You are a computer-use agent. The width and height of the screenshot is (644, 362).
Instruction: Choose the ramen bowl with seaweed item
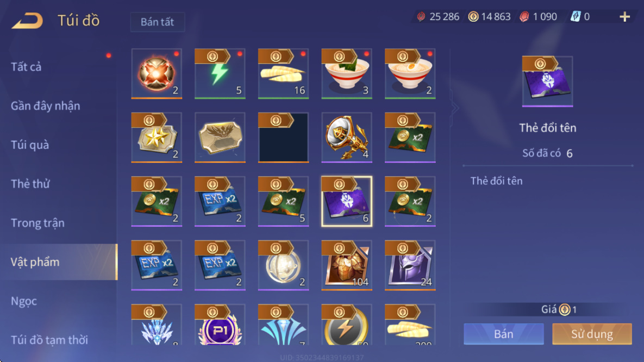[347, 74]
